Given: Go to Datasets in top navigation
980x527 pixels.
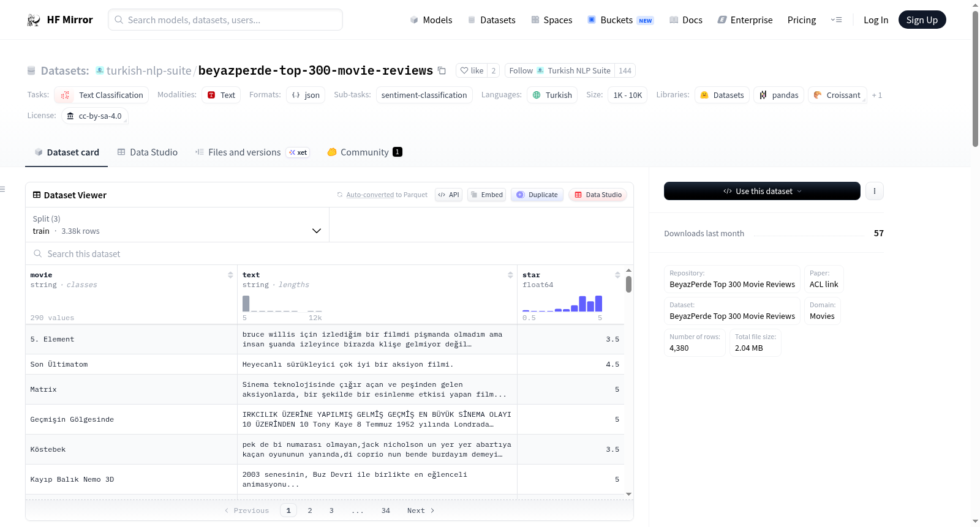Looking at the screenshot, I should tap(492, 20).
